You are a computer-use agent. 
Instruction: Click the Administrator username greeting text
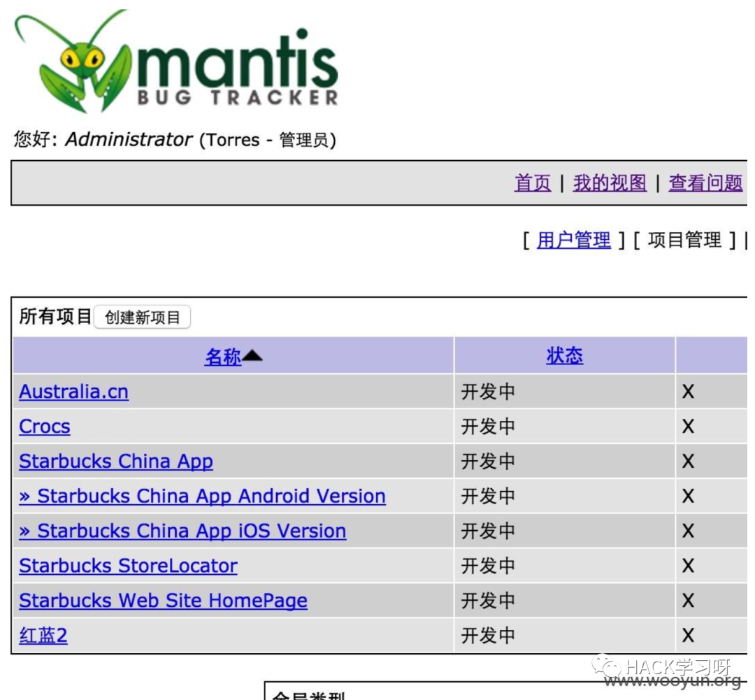click(x=129, y=139)
